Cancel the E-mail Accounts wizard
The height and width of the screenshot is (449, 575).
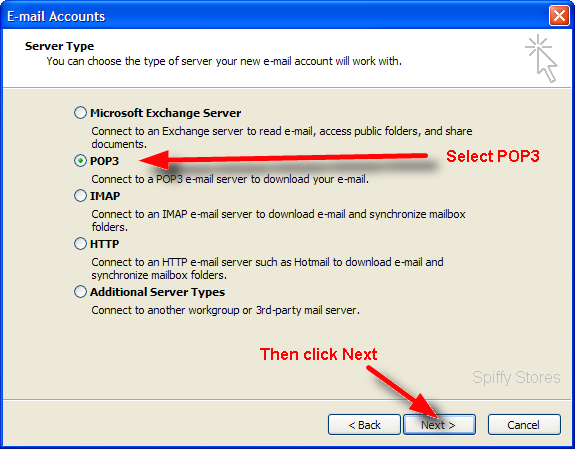coord(524,425)
